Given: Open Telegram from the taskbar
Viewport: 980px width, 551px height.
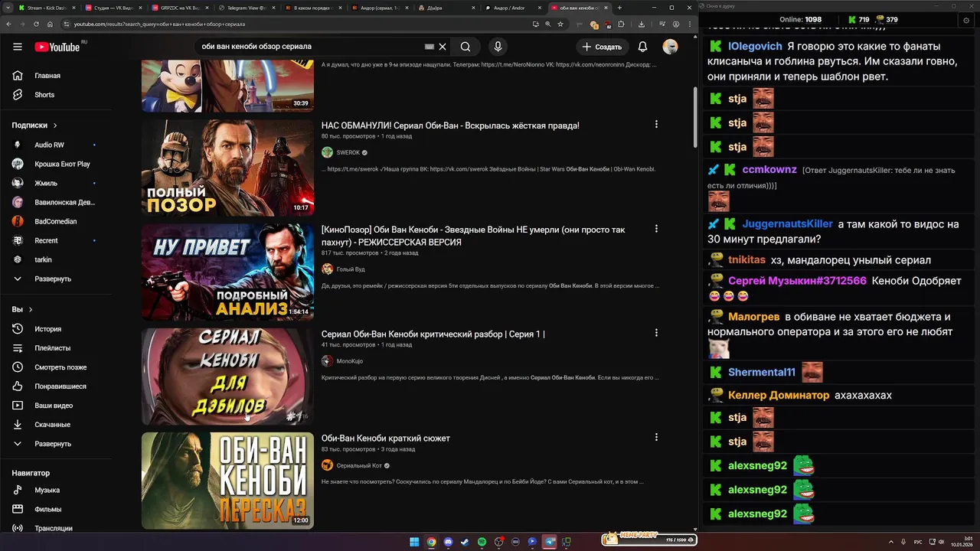Looking at the screenshot, I should (x=549, y=542).
